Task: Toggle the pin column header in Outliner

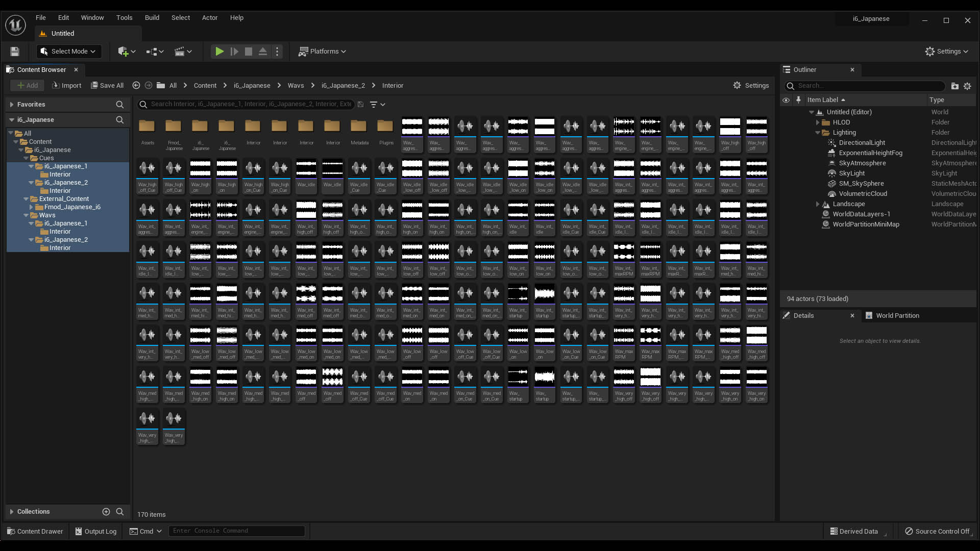Action: (799, 100)
